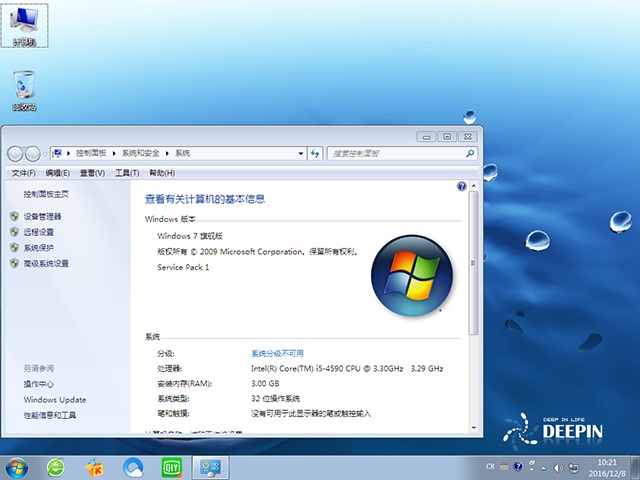Screen dimensions: 640x480
Task: Open 操作中心 link under See also
Action: [x=38, y=384]
